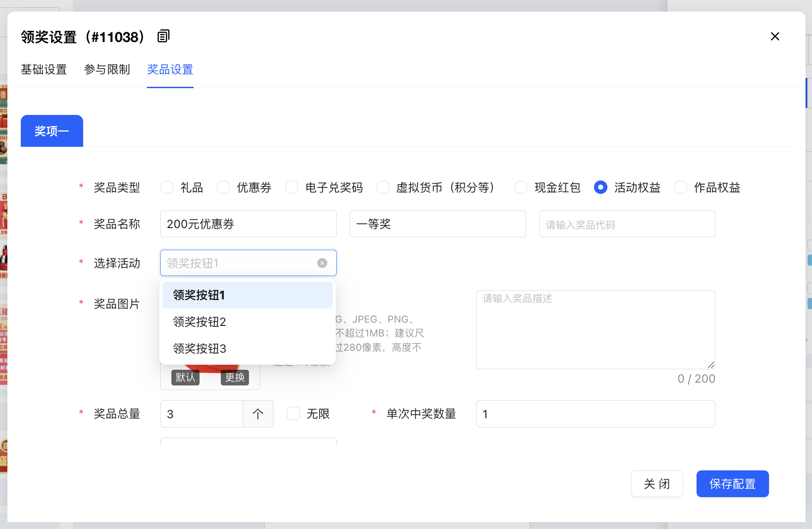Close the 领奖设置 dialog with X
Viewport: 812px width, 529px height.
[x=775, y=36]
